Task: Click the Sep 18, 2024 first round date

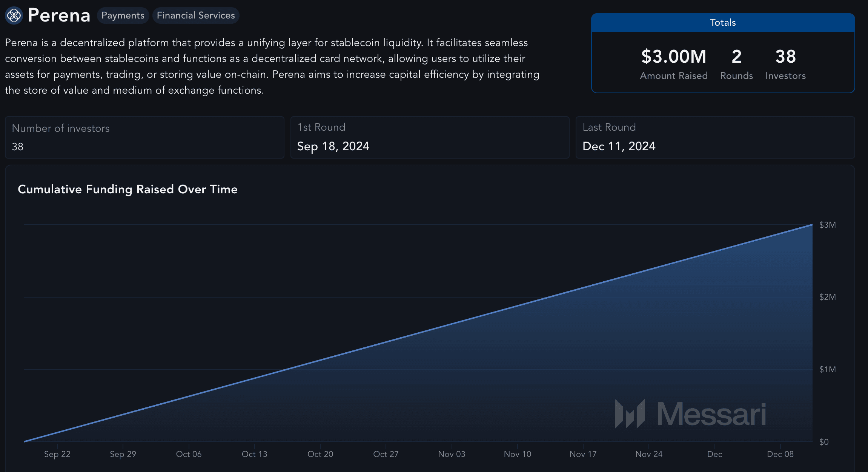Action: [x=333, y=146]
